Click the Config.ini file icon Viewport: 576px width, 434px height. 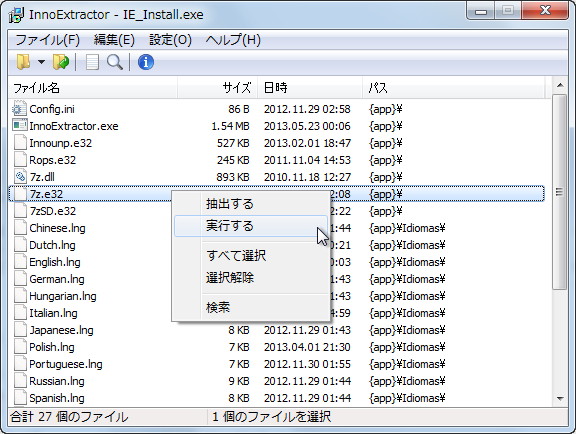[x=20, y=109]
